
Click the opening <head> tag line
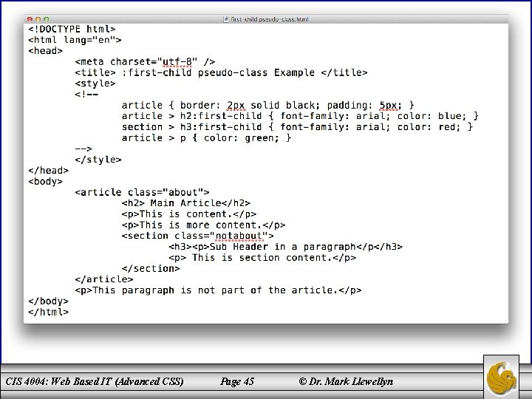pyautogui.click(x=46, y=51)
